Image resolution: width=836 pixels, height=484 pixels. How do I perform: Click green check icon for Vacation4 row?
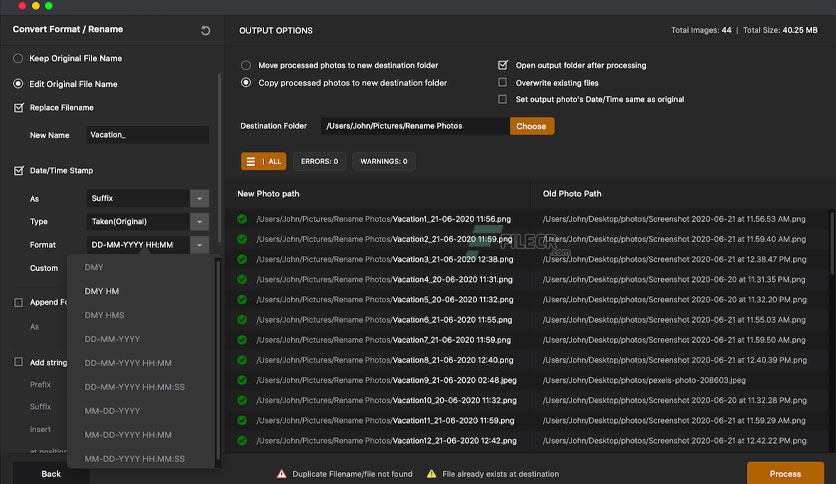242,279
